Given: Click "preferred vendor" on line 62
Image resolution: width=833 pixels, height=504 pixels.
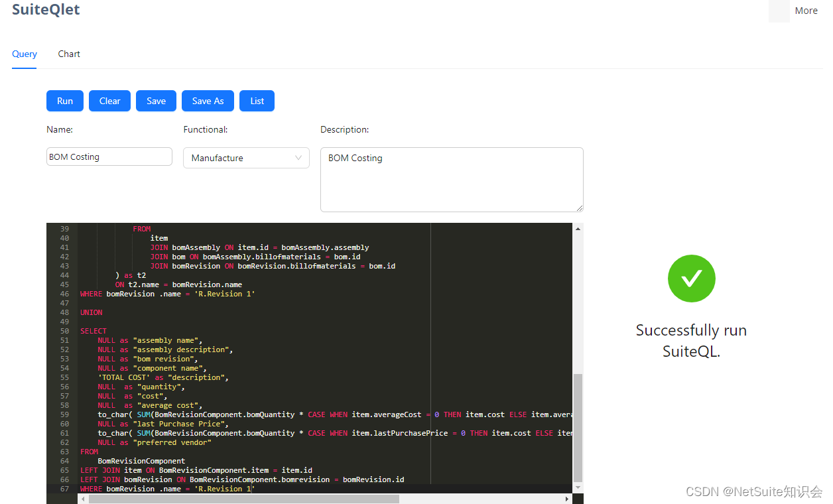Looking at the screenshot, I should pos(172,442).
